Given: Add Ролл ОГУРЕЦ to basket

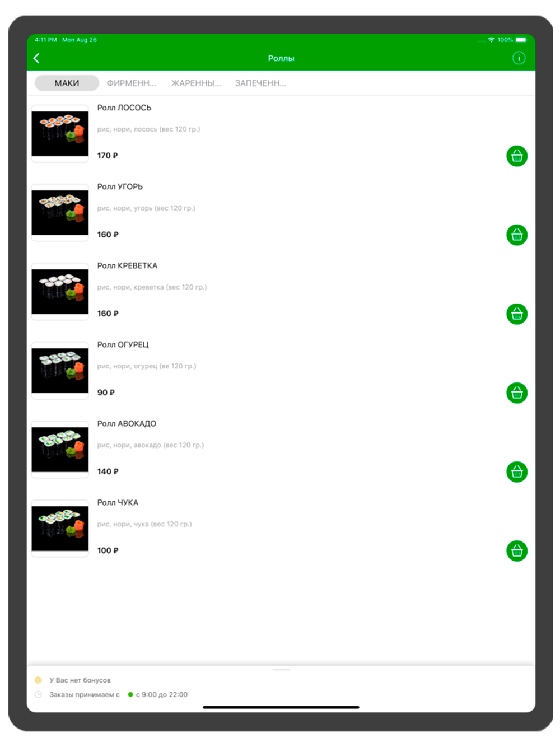Looking at the screenshot, I should coord(517,393).
